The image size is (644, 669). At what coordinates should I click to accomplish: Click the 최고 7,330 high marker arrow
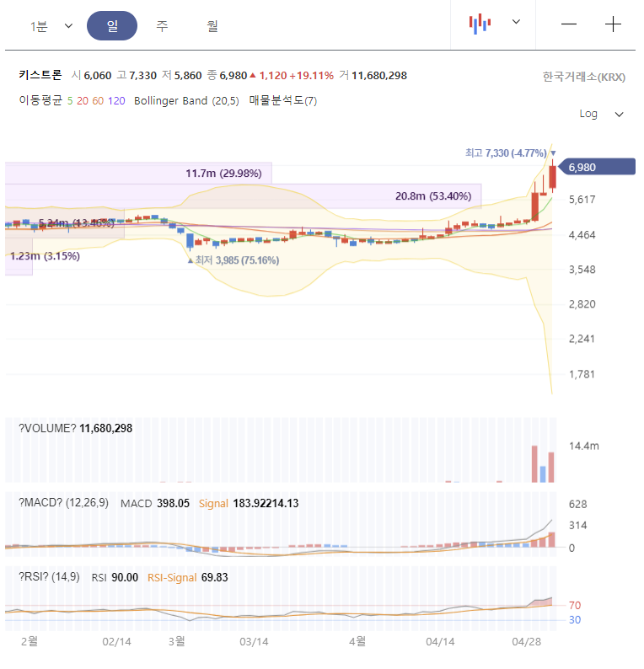pyautogui.click(x=553, y=153)
